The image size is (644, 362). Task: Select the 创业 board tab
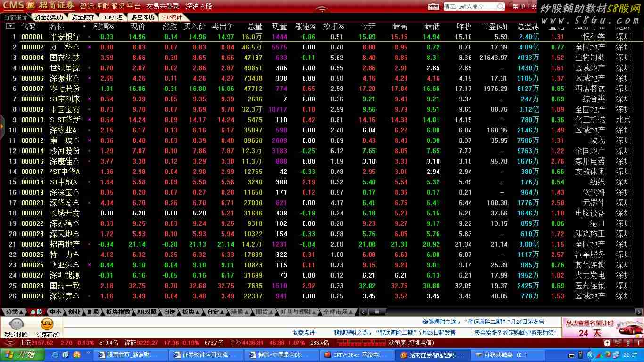pyautogui.click(x=74, y=312)
